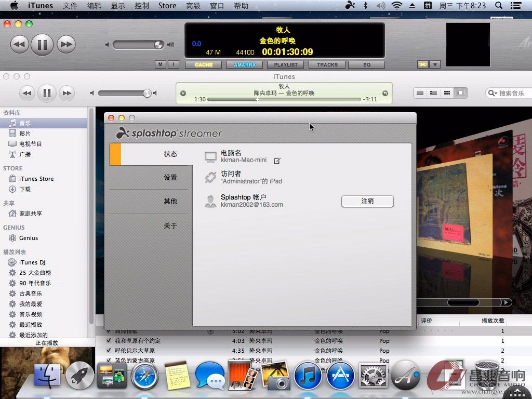Edit the computer name kkman-Mac-mini
532x399 pixels.
tap(277, 161)
